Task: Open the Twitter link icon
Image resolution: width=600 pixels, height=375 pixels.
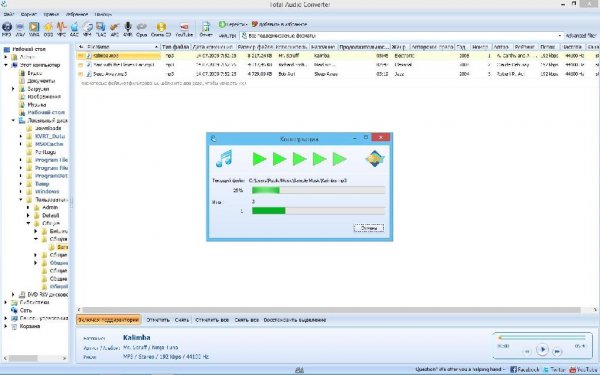Action: 546,370
